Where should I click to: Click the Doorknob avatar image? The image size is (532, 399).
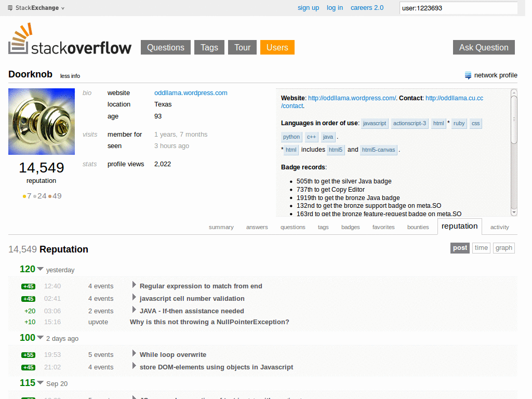42,122
